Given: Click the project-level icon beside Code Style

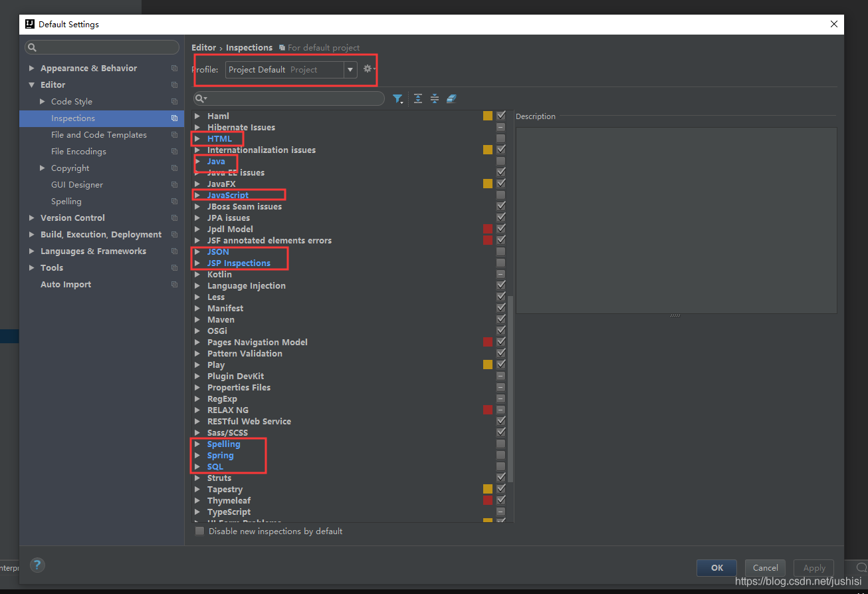Looking at the screenshot, I should coord(174,102).
